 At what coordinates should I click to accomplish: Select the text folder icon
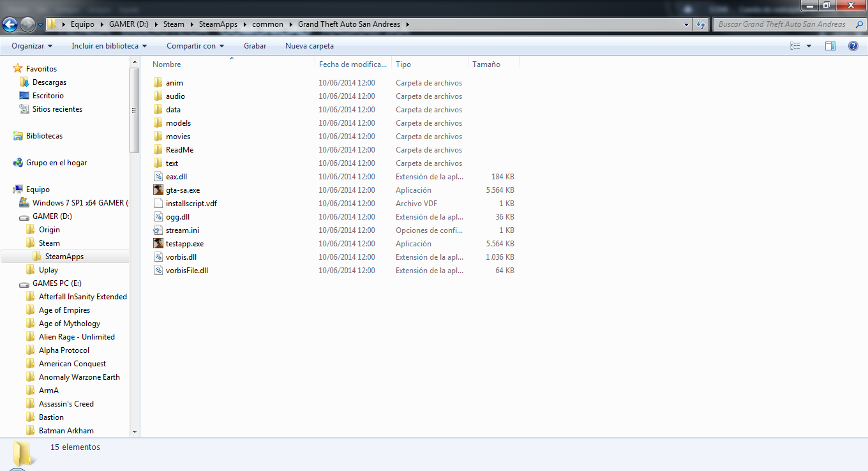point(158,163)
